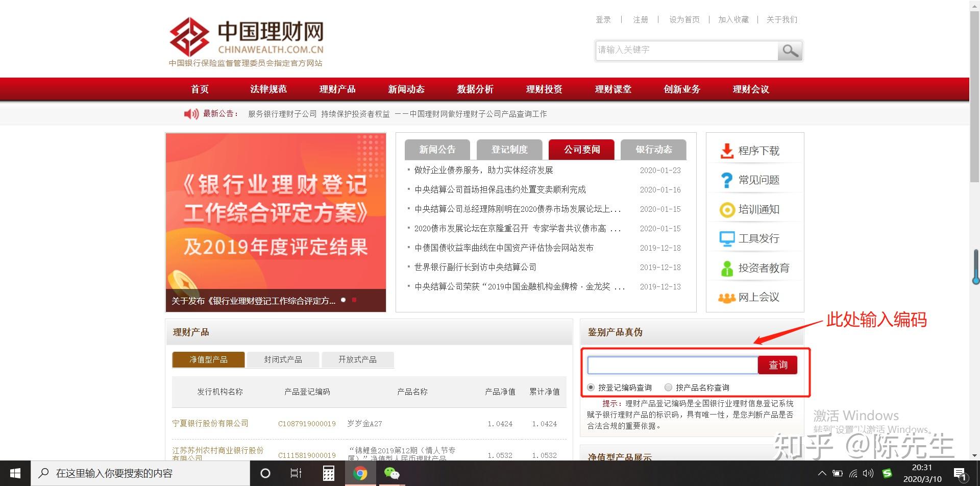This screenshot has width=980, height=486.
Task: Open Cortana circle on the taskbar
Action: [265, 473]
